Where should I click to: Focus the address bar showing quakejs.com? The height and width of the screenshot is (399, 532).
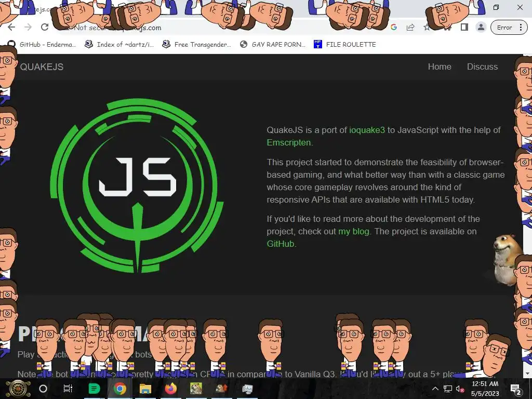[x=217, y=28]
